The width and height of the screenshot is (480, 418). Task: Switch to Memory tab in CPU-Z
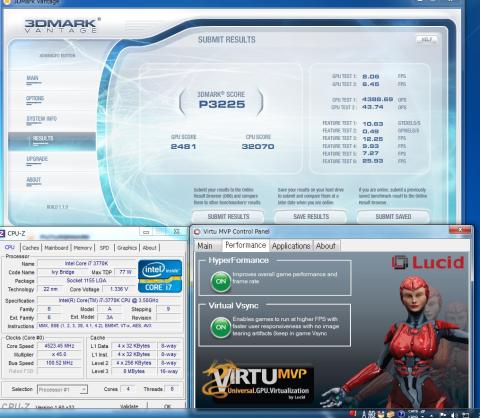[x=83, y=248]
